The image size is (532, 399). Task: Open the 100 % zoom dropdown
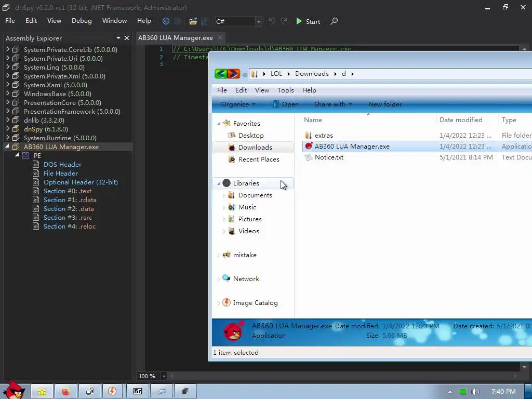164,376
